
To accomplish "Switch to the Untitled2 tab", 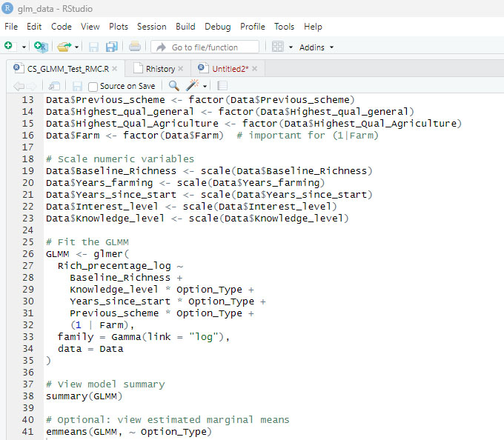I will (229, 69).
